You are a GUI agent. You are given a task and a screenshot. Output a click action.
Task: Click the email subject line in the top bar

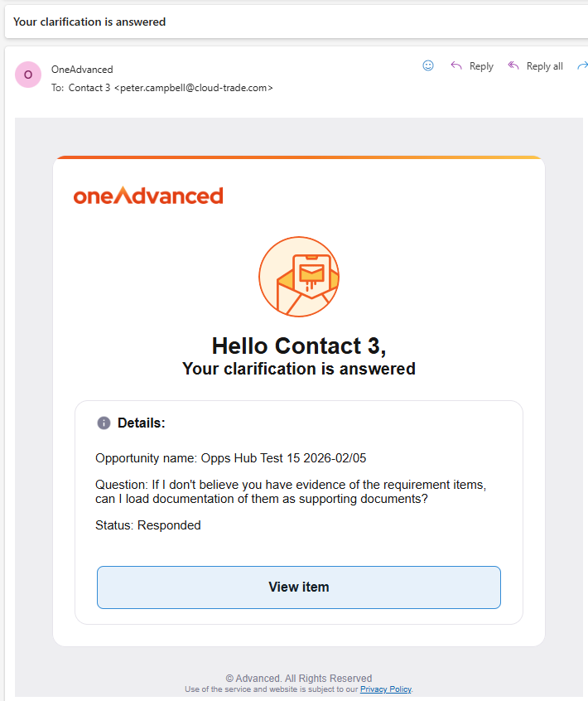(x=89, y=22)
